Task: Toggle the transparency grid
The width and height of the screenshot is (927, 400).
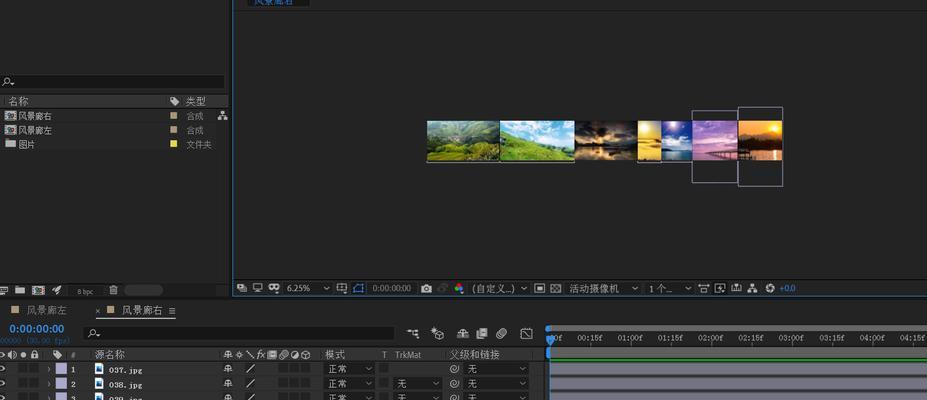Action: (x=555, y=288)
